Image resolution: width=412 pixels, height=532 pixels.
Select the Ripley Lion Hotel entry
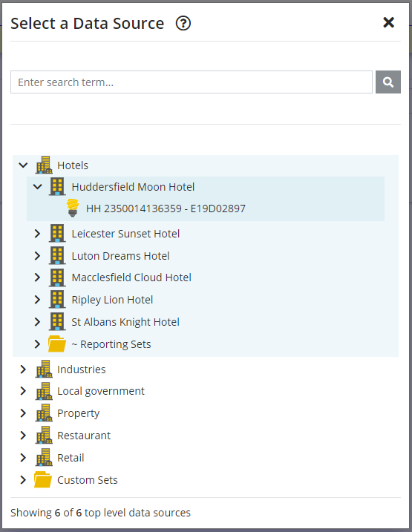(112, 300)
